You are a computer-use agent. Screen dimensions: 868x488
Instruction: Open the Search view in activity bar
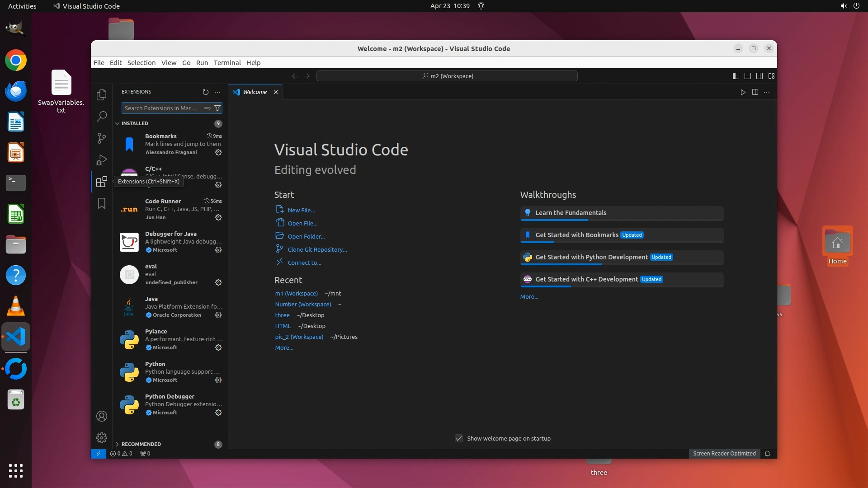click(x=102, y=117)
